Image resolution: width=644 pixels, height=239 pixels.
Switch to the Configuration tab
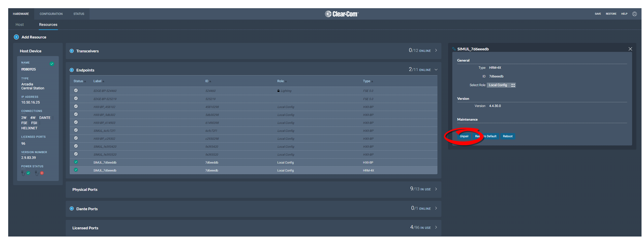[x=51, y=14]
